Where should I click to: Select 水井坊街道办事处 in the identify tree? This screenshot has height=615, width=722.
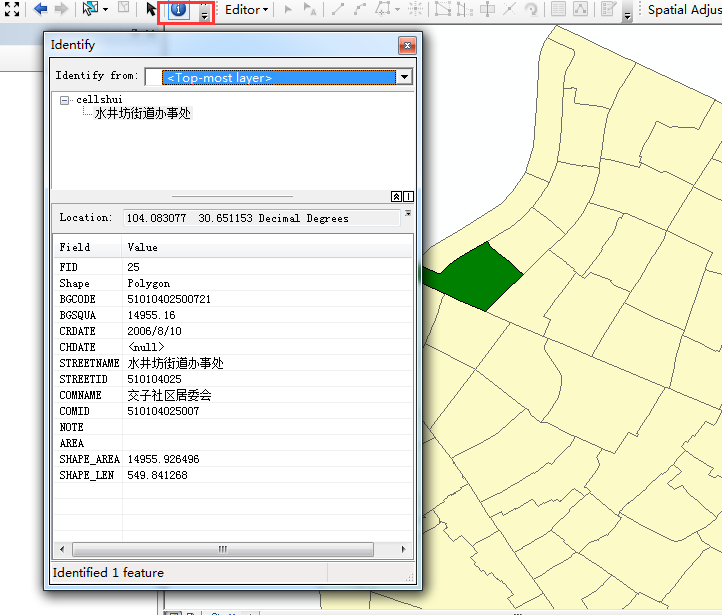tap(142, 114)
